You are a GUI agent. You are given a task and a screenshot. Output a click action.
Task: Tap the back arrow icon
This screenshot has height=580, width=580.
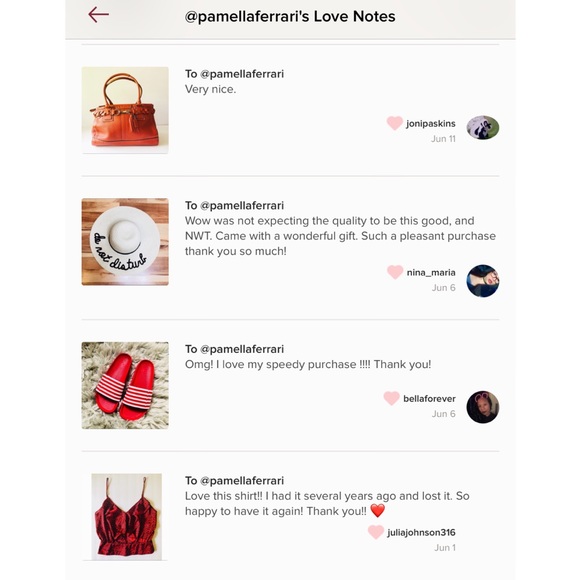(x=98, y=15)
